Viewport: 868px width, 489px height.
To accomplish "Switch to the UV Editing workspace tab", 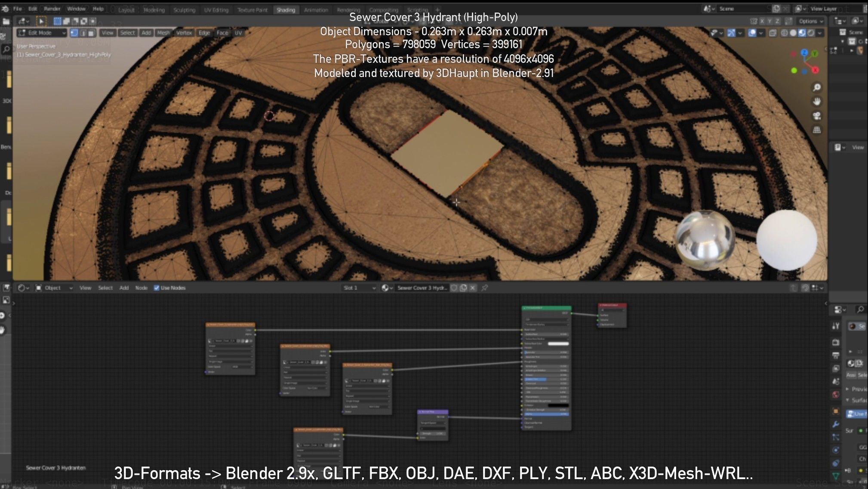I will [x=216, y=9].
